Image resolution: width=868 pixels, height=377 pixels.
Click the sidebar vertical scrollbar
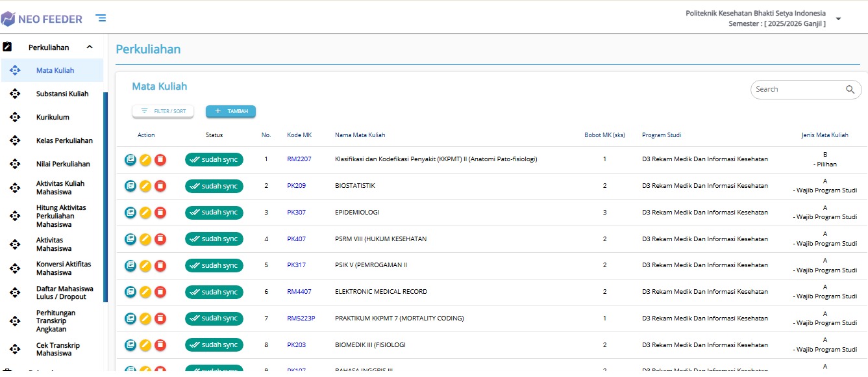point(105,195)
